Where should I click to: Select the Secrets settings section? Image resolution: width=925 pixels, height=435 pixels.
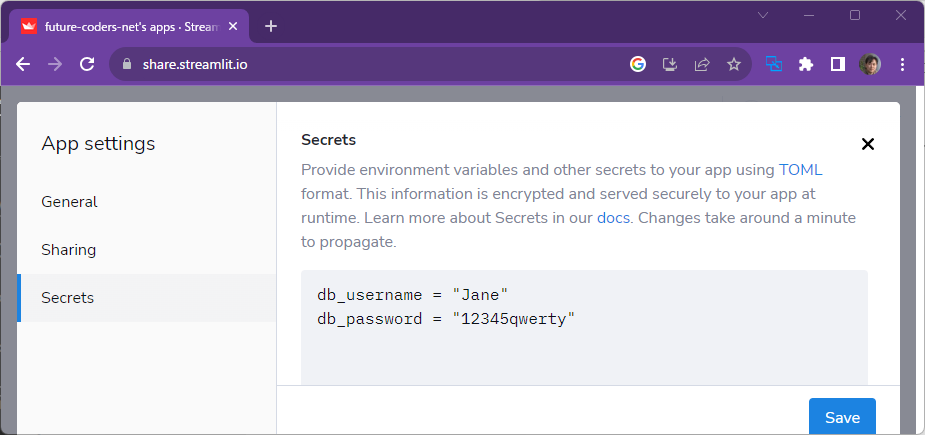pyautogui.click(x=147, y=297)
